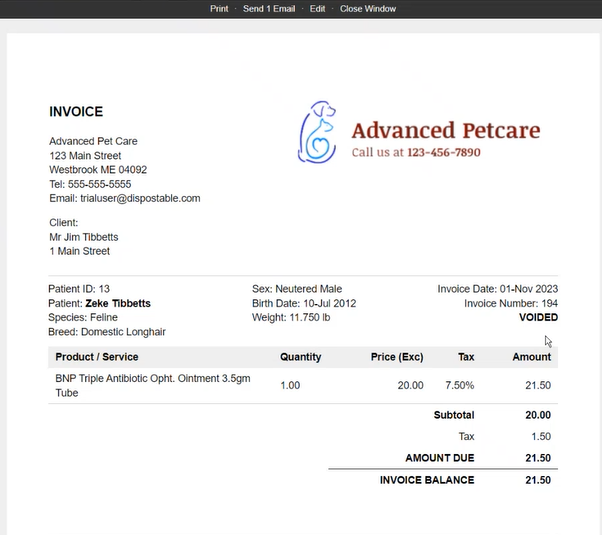Select the BNP Triple Antibiotic Ointment line item
The width and height of the screenshot is (602, 535).
tap(152, 385)
